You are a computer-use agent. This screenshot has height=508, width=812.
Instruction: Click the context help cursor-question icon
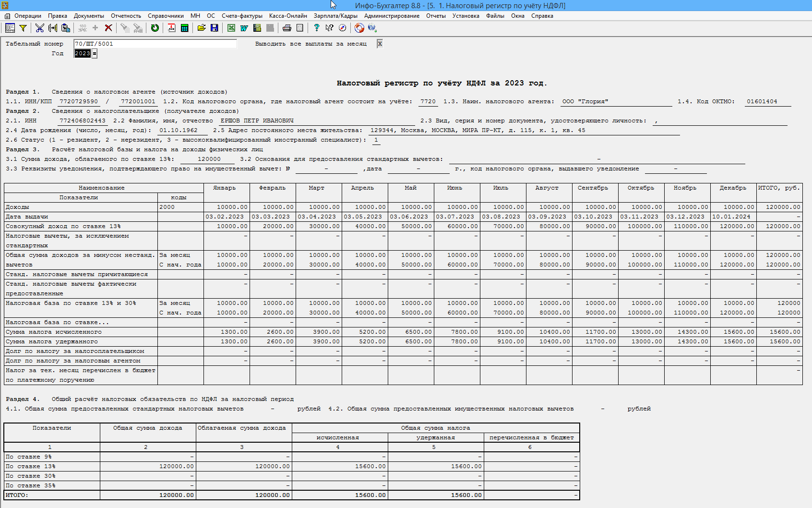coord(329,28)
